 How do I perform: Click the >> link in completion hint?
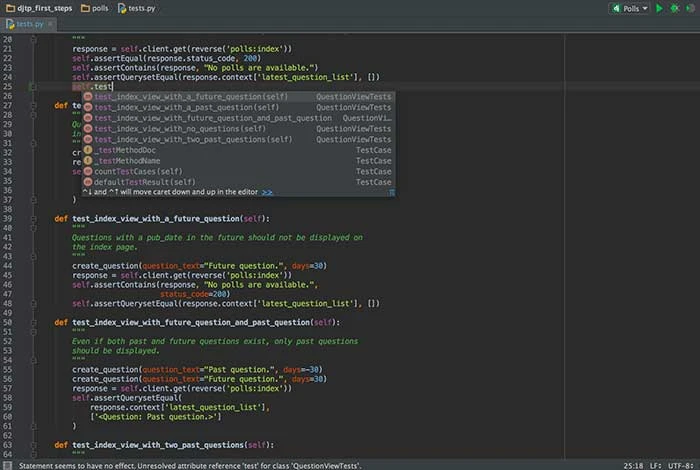(267, 192)
